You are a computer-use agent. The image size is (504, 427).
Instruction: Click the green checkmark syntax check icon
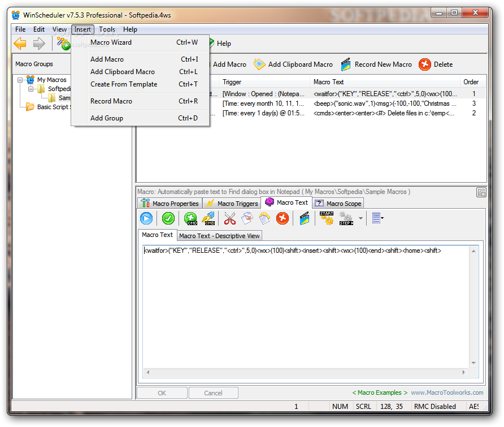point(168,218)
